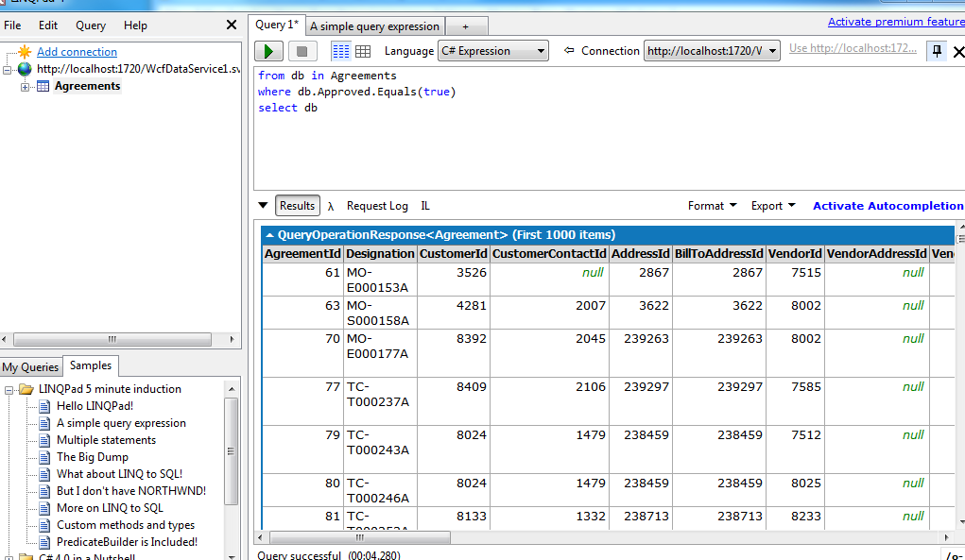This screenshot has height=560, width=965.
Task: Select the globe icon of the localhost connection
Action: [x=25, y=69]
